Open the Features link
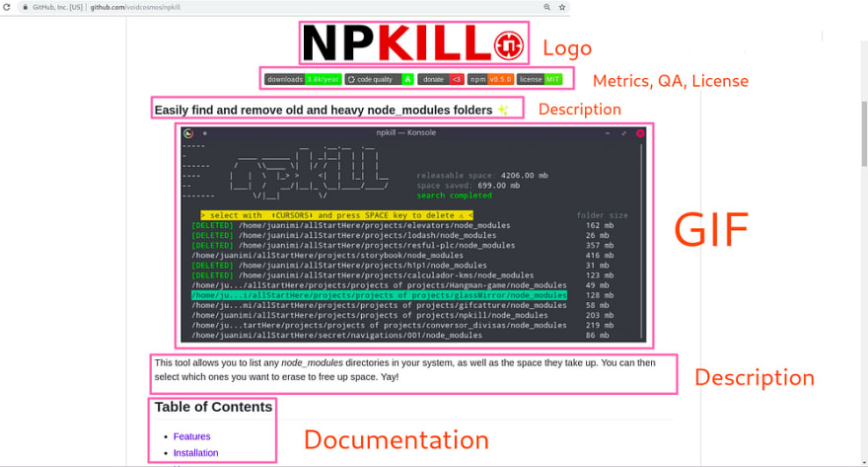 coord(191,436)
